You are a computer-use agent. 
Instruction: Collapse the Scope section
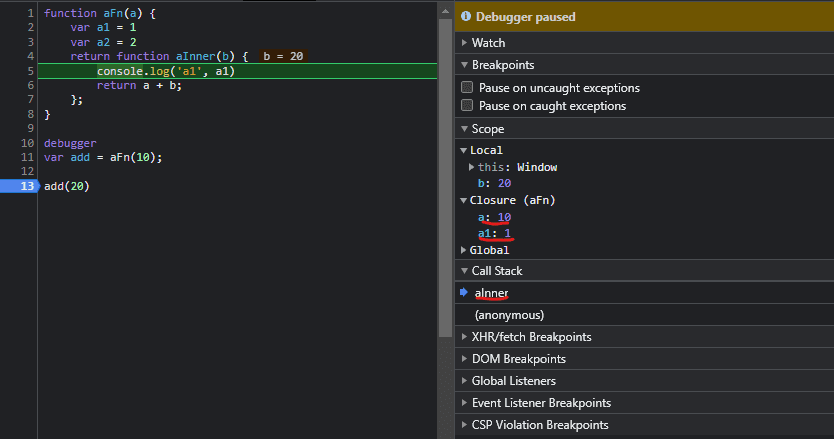[x=487, y=129]
